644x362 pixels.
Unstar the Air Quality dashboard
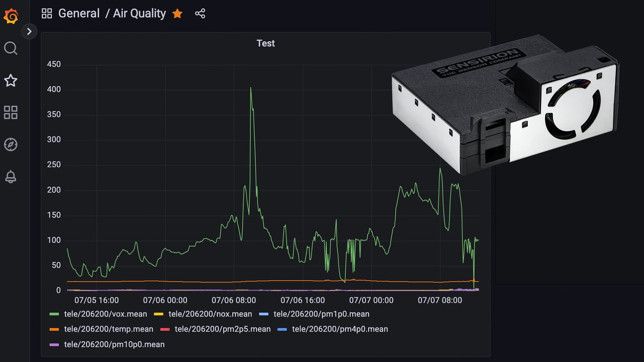(177, 13)
